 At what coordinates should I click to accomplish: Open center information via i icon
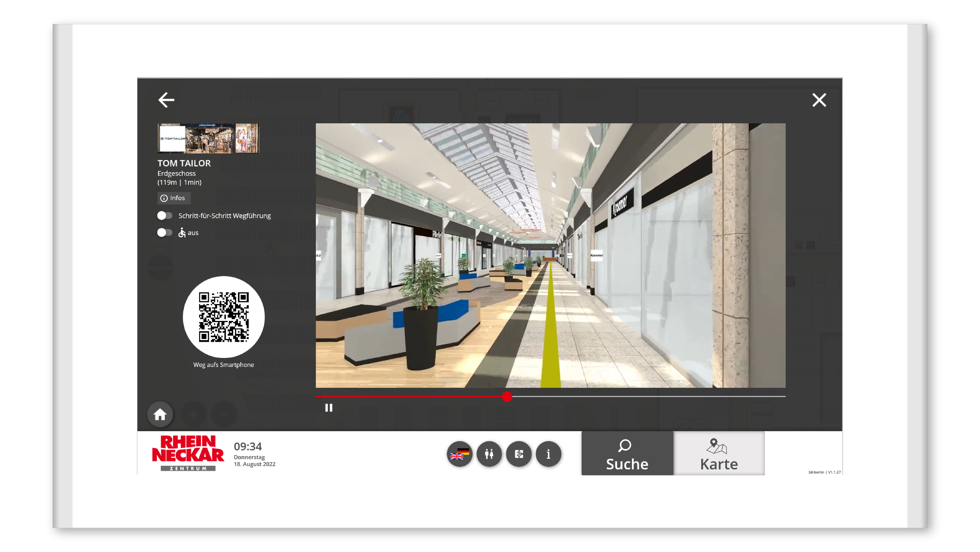pos(548,454)
